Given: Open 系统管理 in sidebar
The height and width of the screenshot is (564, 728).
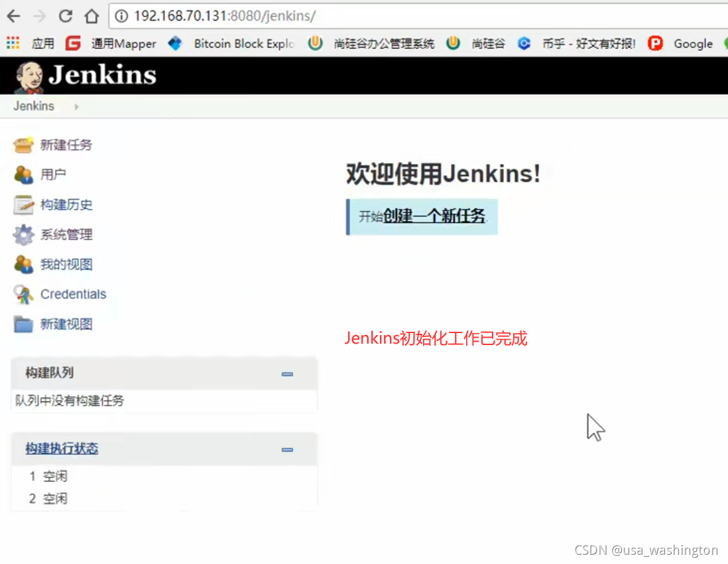Looking at the screenshot, I should tap(66, 235).
